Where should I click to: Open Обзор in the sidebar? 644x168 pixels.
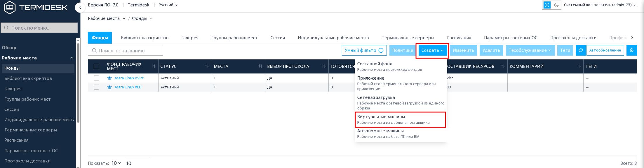pyautogui.click(x=9, y=48)
